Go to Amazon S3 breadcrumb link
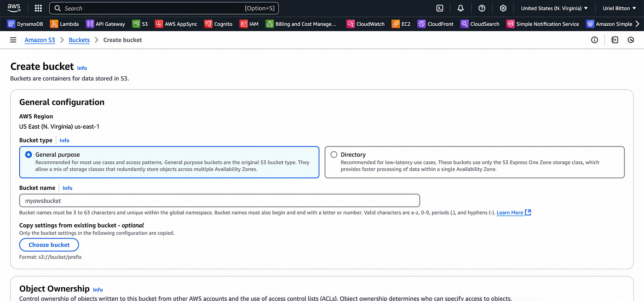644x301 pixels. click(x=40, y=40)
